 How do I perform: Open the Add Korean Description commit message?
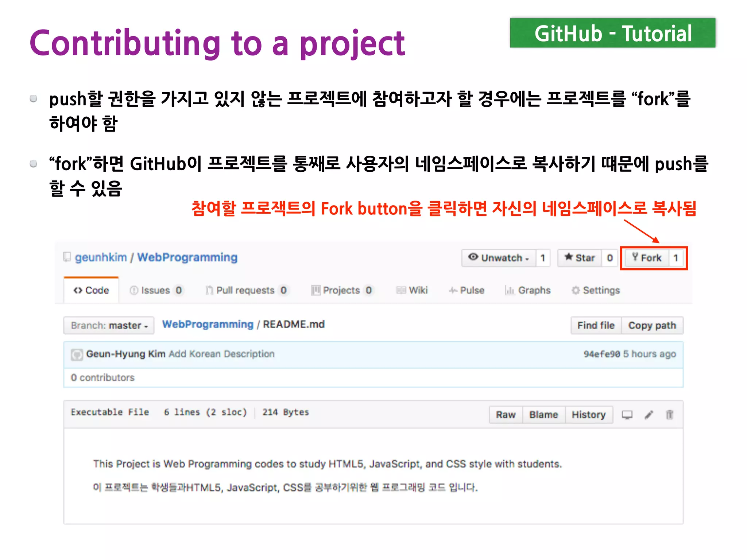click(221, 354)
